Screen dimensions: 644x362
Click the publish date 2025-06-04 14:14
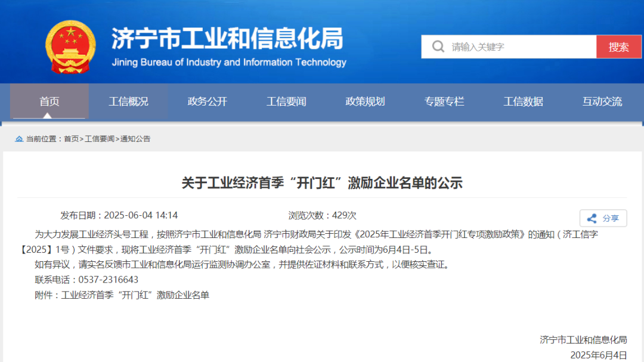point(141,215)
